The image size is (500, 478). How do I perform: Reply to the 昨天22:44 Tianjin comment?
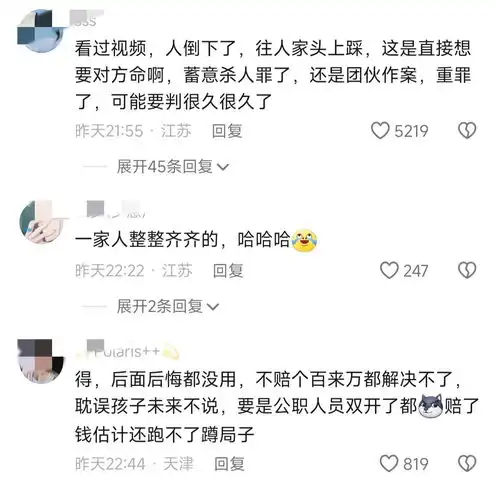click(229, 464)
